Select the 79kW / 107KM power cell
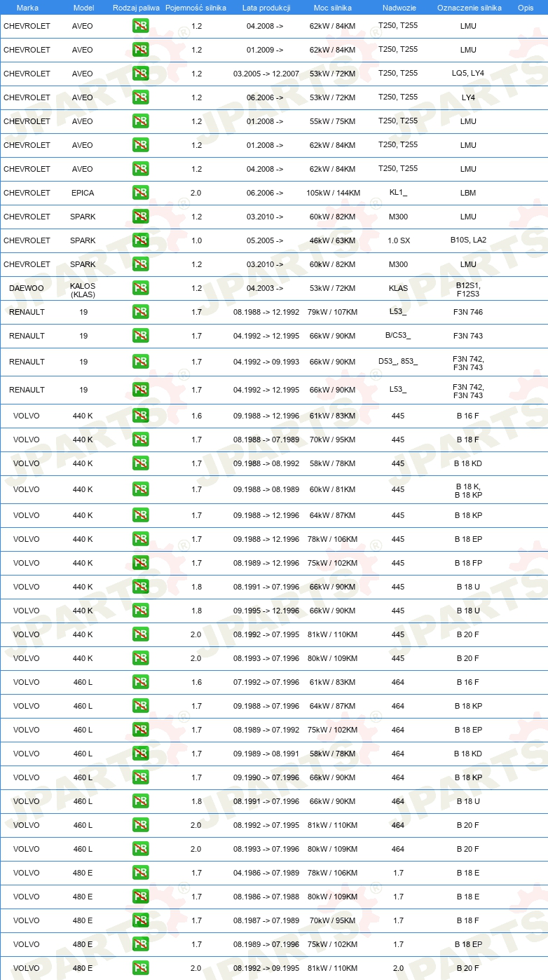 tap(333, 312)
